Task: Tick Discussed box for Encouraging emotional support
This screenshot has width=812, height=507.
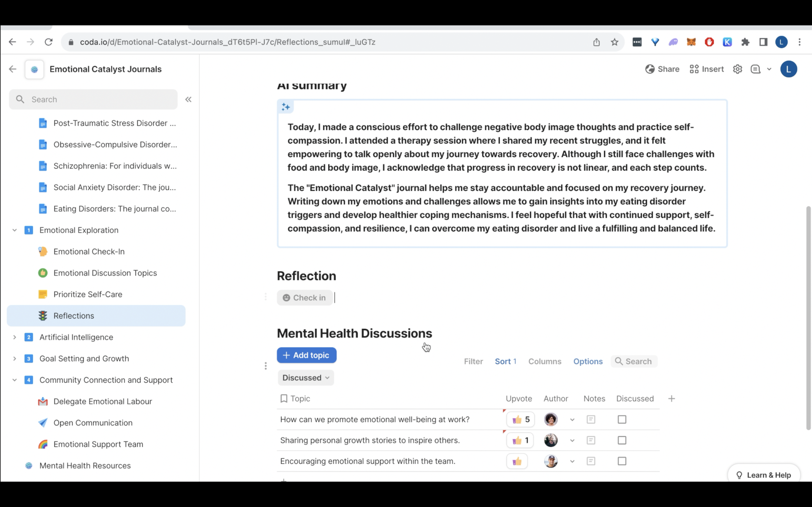Action: coord(622,461)
